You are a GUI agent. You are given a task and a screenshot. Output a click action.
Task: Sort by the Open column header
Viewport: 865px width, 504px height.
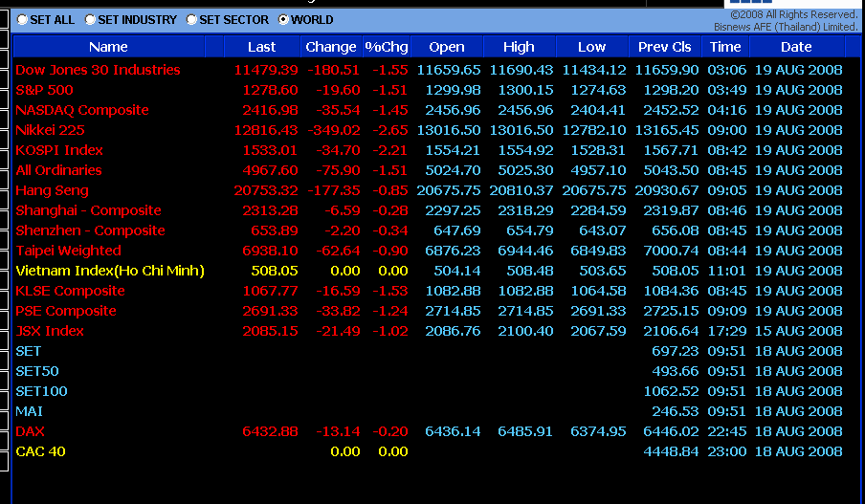point(447,47)
